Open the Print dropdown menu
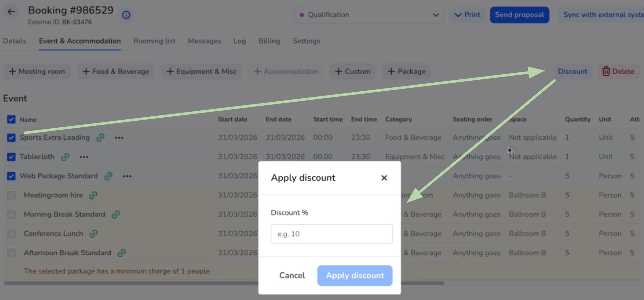Viewport: 644px width, 300px height. click(467, 15)
